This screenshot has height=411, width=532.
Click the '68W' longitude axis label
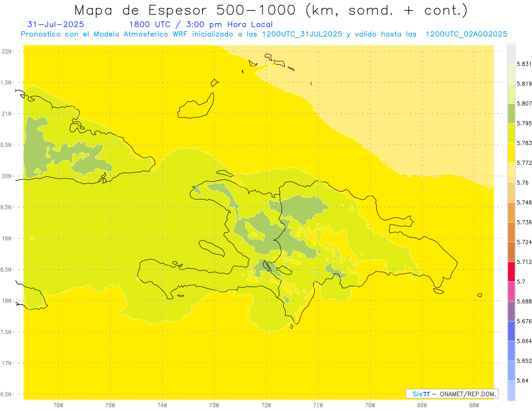coord(474,406)
